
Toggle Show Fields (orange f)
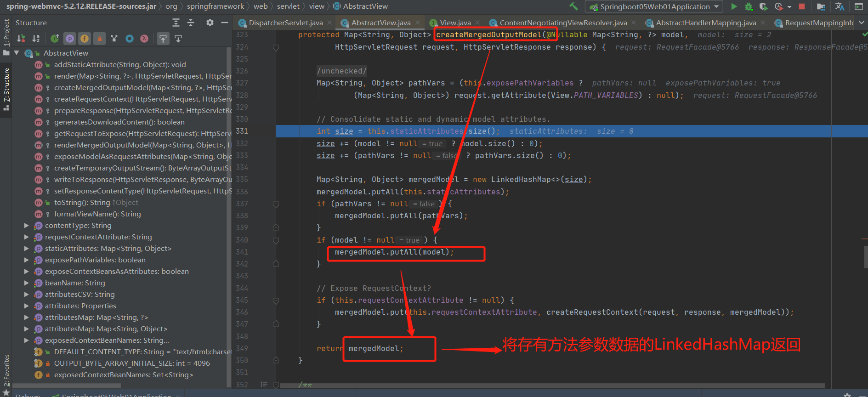85,39
